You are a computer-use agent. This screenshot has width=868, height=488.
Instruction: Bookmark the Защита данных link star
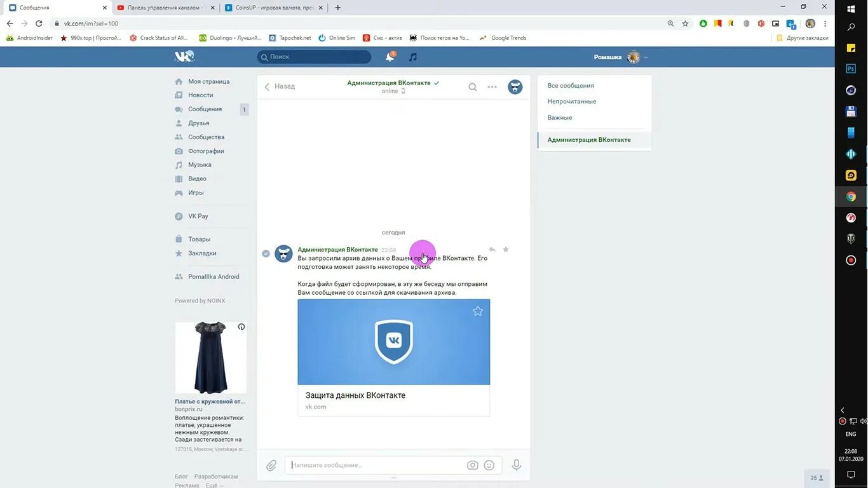click(x=478, y=311)
